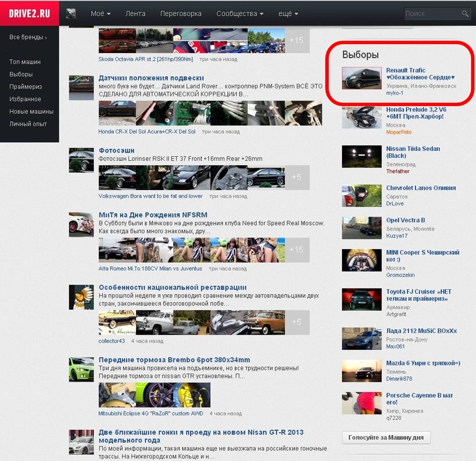Show +15 more photos in Skoda Octavia post
Image resolution: width=476 pixels, height=461 pixels.
pos(297,40)
